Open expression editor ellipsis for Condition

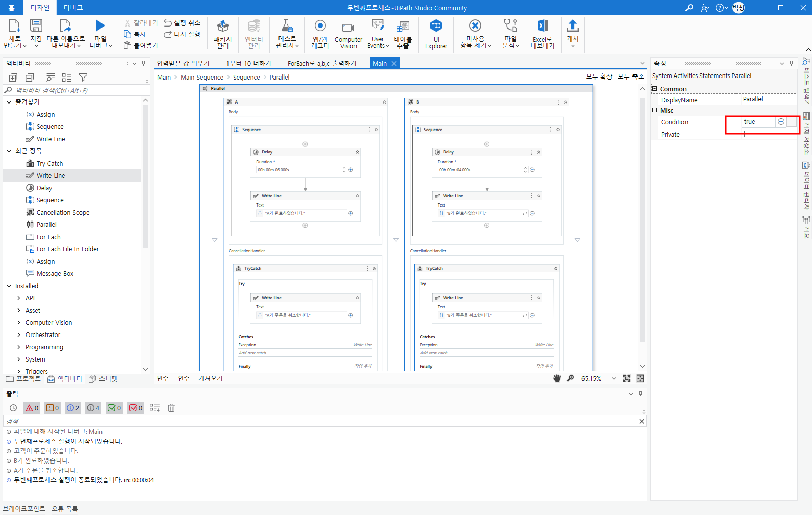point(792,122)
